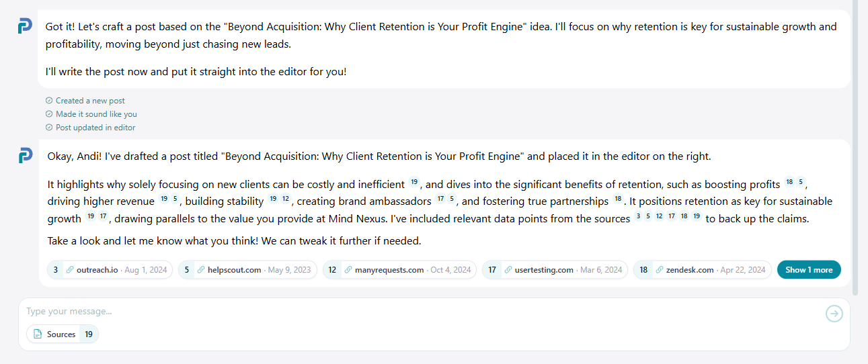Expand sources with Show 1 more button
The width and height of the screenshot is (868, 364).
pyautogui.click(x=809, y=270)
